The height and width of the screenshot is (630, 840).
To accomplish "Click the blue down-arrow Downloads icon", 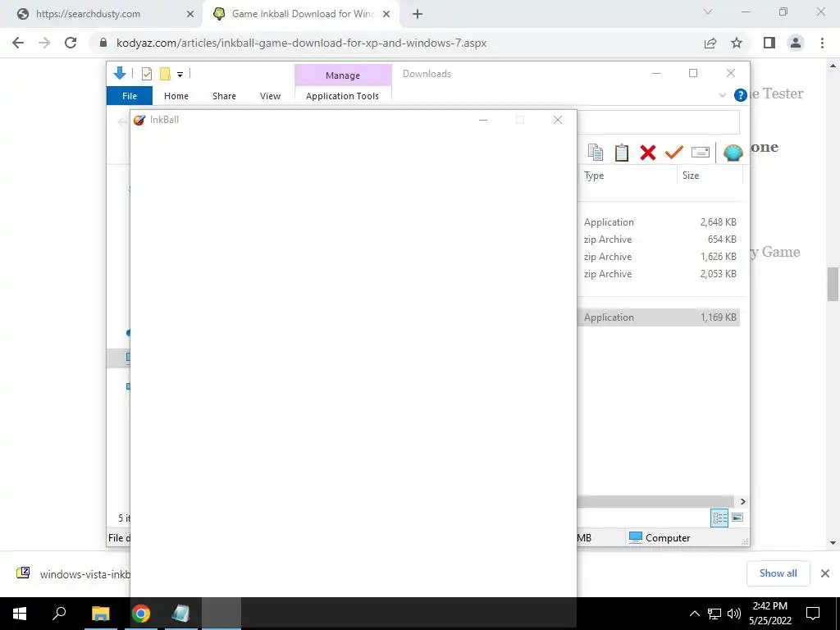I will pyautogui.click(x=120, y=73).
